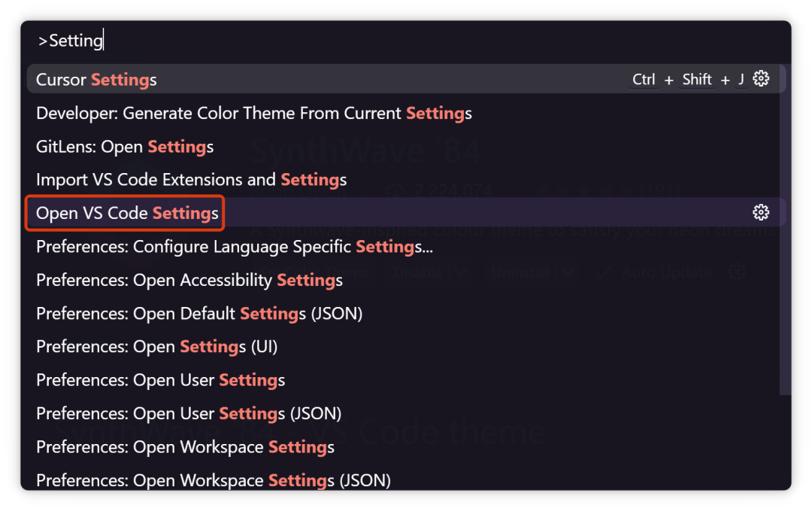Image resolution: width=812 pixels, height=511 pixels.
Task: Select Preferences: Open Workspace Settings (JSON)
Action: (x=406, y=480)
